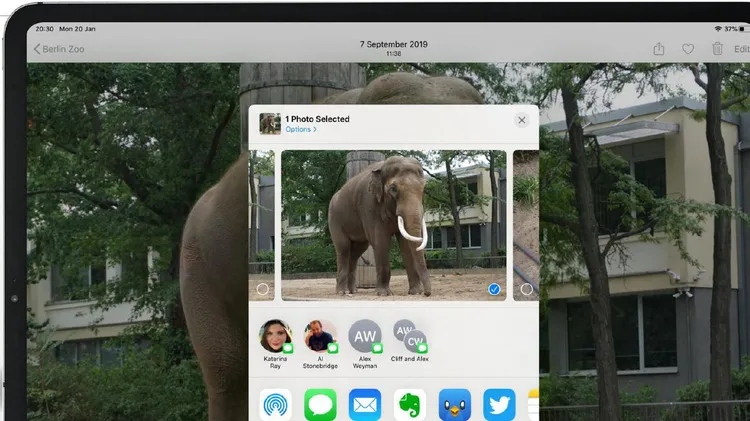This screenshot has width=750, height=421.
Task: Share via the green Messages app
Action: pyautogui.click(x=320, y=405)
